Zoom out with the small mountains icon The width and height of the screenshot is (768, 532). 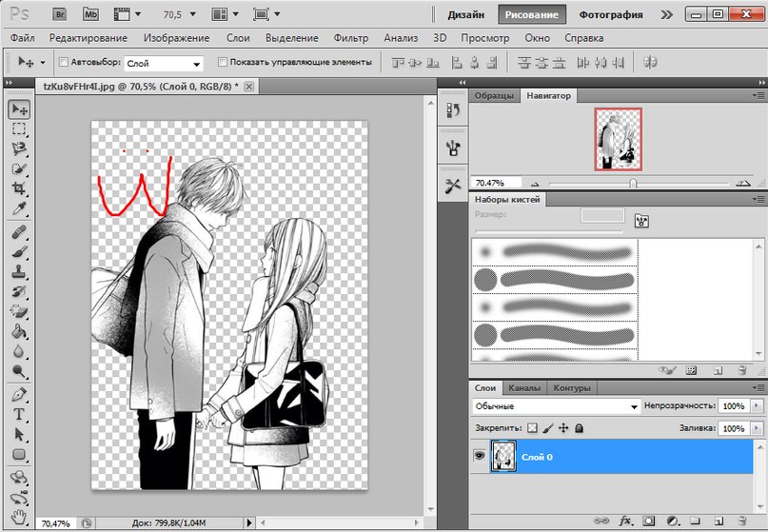point(535,184)
